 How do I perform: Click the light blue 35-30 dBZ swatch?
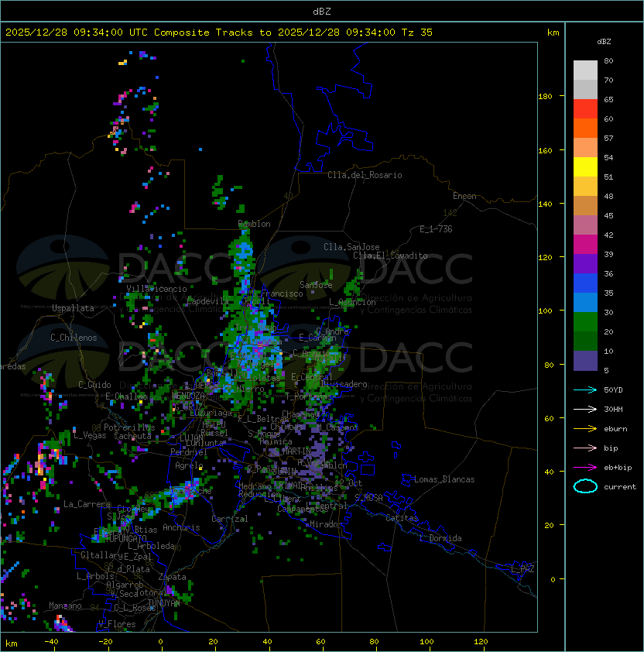pyautogui.click(x=585, y=302)
